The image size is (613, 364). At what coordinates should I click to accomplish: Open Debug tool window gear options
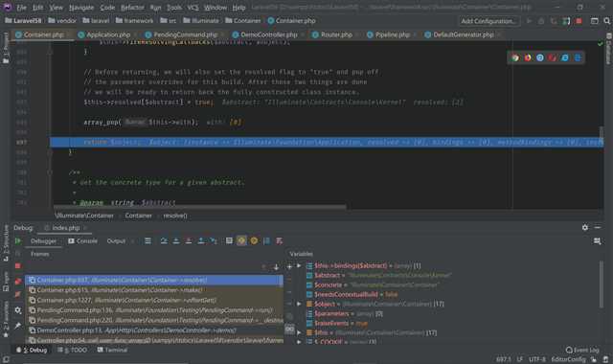(585, 228)
